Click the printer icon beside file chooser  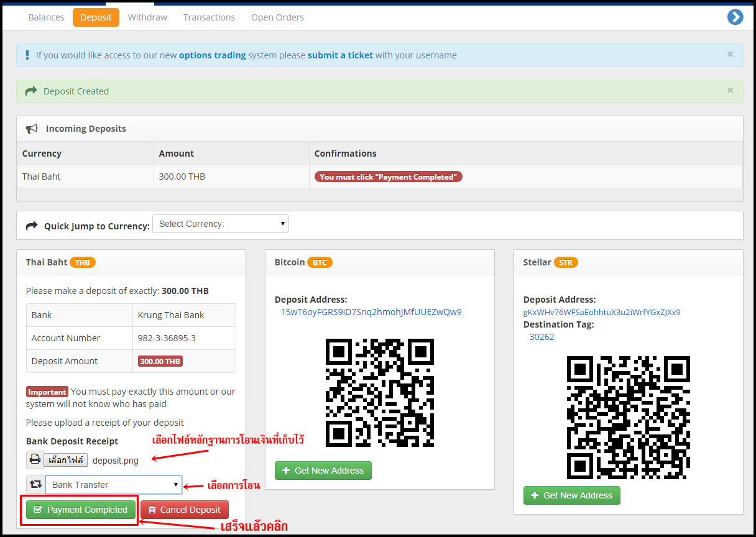35,460
